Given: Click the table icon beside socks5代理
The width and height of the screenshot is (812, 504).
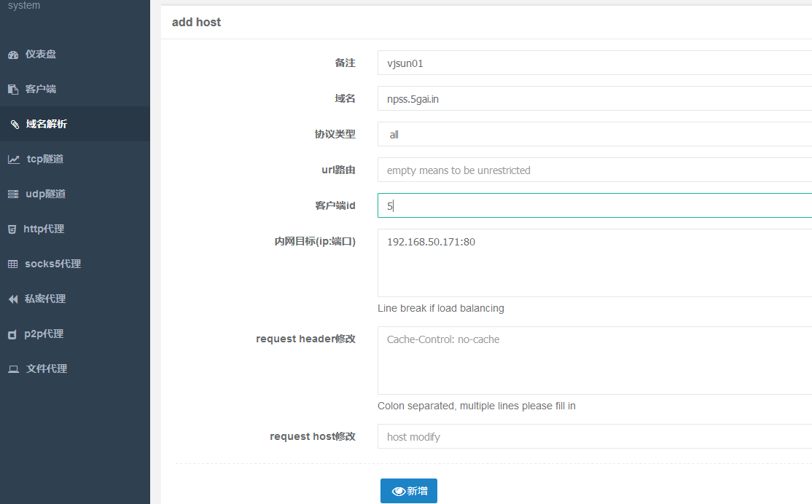Looking at the screenshot, I should [x=12, y=264].
